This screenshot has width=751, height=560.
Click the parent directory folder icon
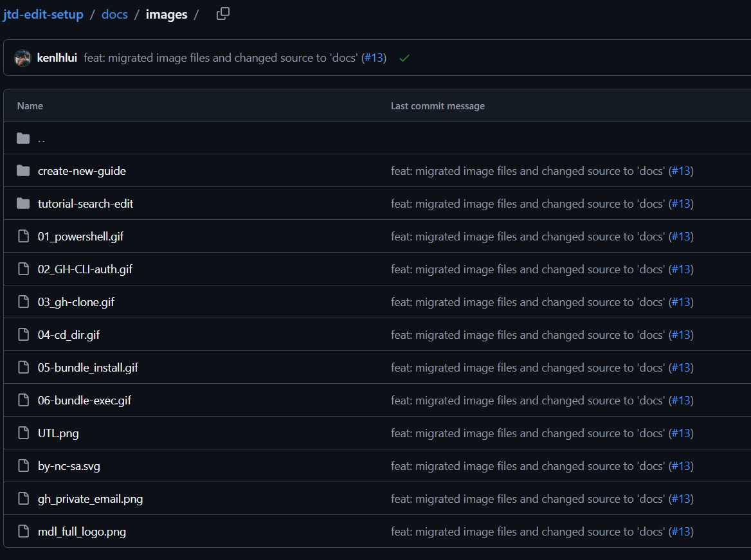(x=24, y=138)
